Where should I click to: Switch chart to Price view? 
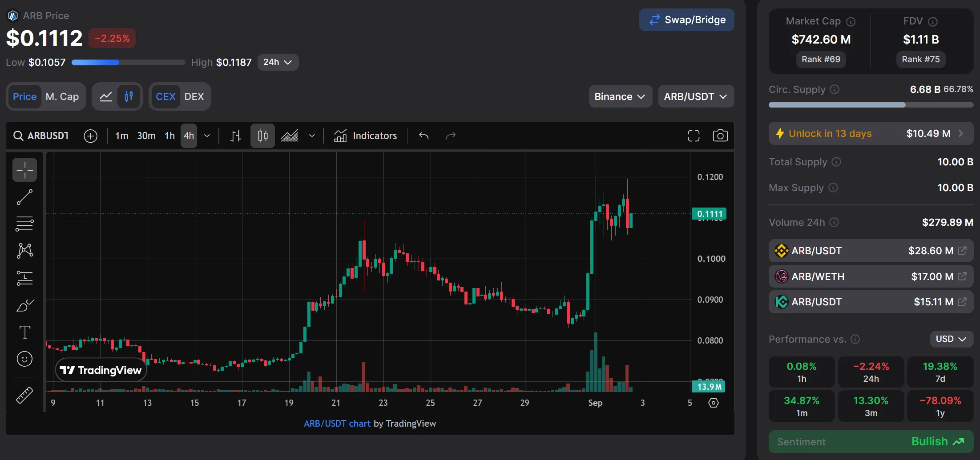click(24, 96)
